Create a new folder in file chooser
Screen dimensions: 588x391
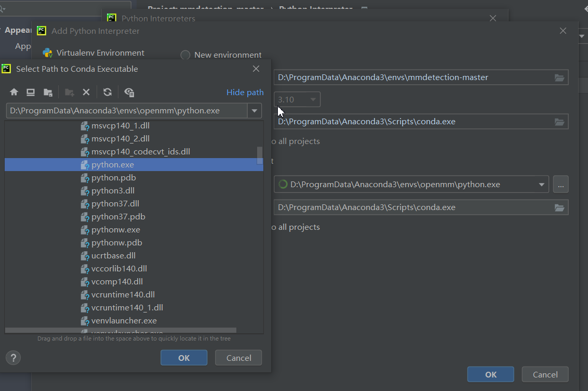tap(70, 93)
